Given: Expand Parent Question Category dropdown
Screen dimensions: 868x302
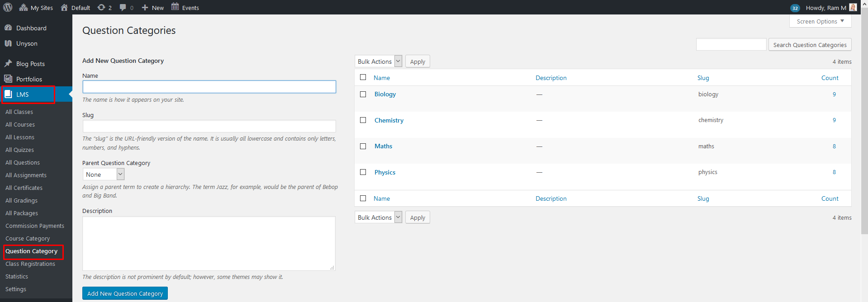Looking at the screenshot, I should point(103,175).
